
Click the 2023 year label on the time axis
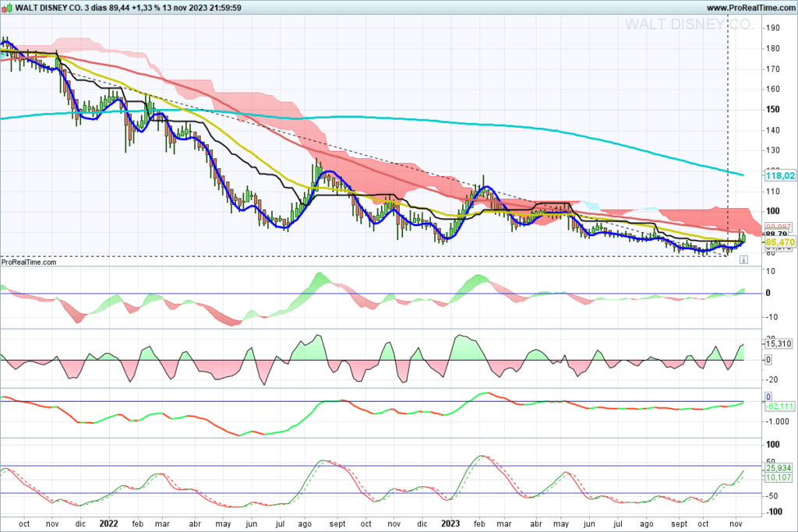(x=450, y=523)
